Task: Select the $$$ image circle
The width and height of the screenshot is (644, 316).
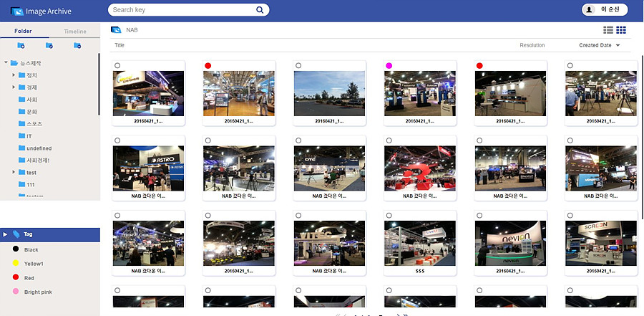Action: pyautogui.click(x=389, y=215)
